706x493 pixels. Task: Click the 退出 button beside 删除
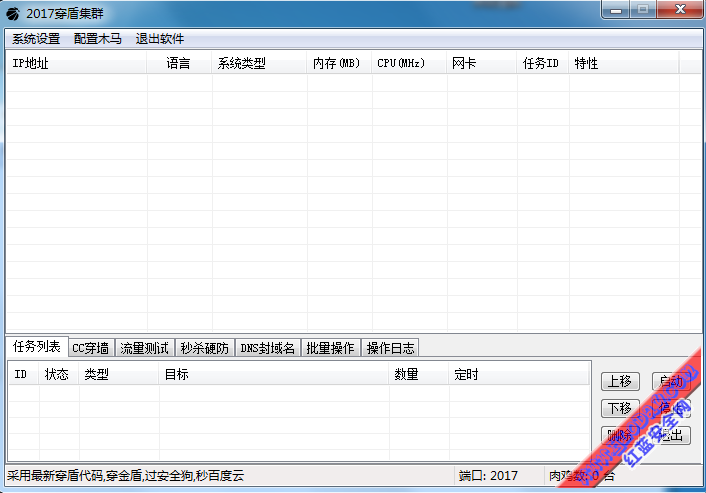[x=671, y=435]
